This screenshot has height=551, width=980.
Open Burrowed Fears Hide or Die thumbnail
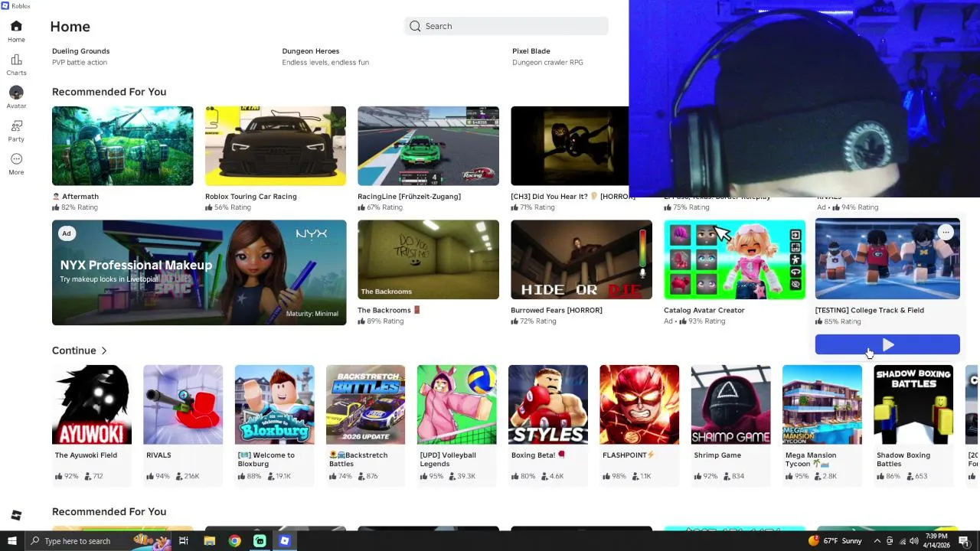tap(581, 259)
